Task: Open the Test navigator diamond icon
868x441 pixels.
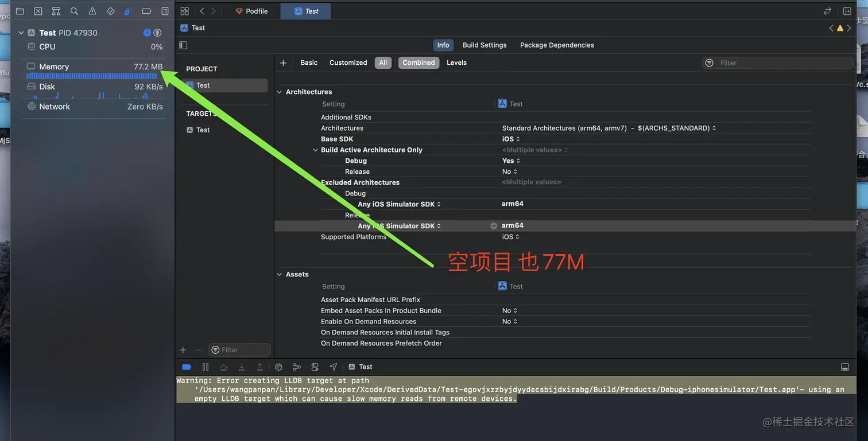Action: [x=111, y=11]
